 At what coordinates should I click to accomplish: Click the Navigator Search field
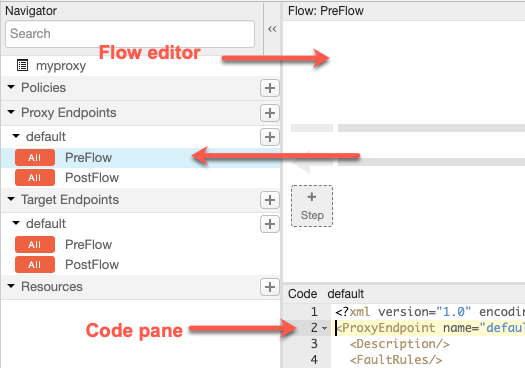point(130,34)
